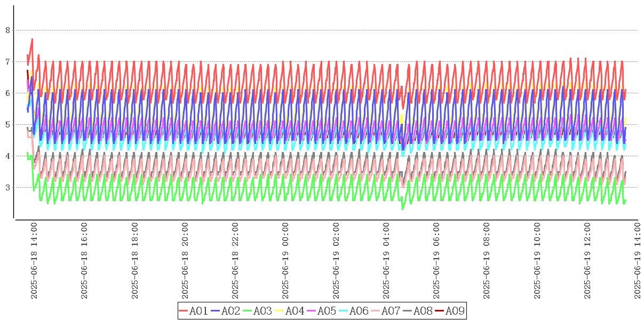Select the pink A07 legend line marker
This screenshot has height=320, width=644.
point(375,311)
